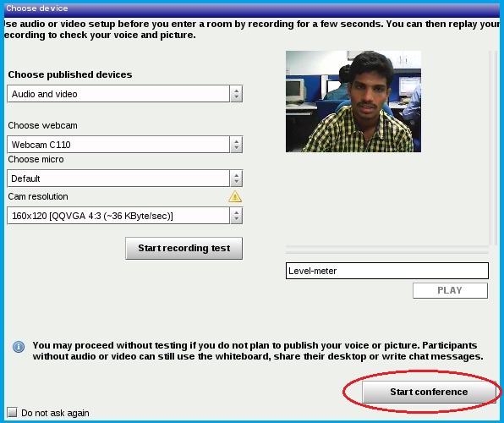Click the vertical scrollbar beside the video preview
This screenshot has height=423, width=504.
tap(490, 148)
